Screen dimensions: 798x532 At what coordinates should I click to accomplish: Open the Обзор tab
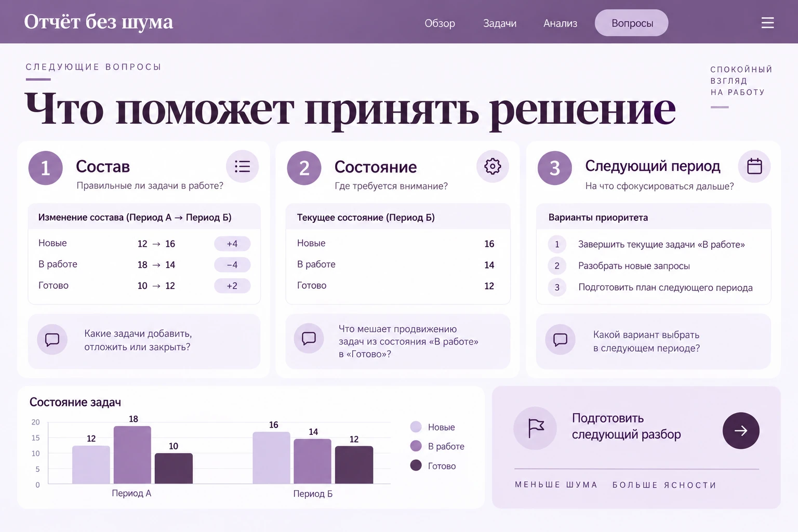click(x=440, y=23)
